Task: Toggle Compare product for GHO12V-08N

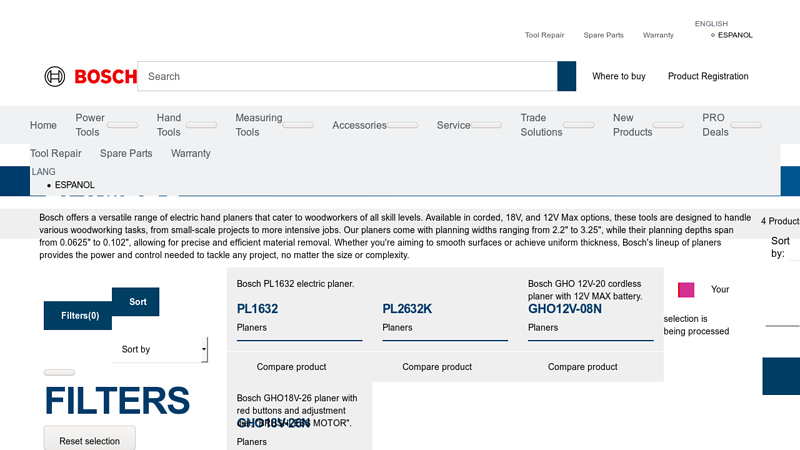Action: pyautogui.click(x=583, y=367)
